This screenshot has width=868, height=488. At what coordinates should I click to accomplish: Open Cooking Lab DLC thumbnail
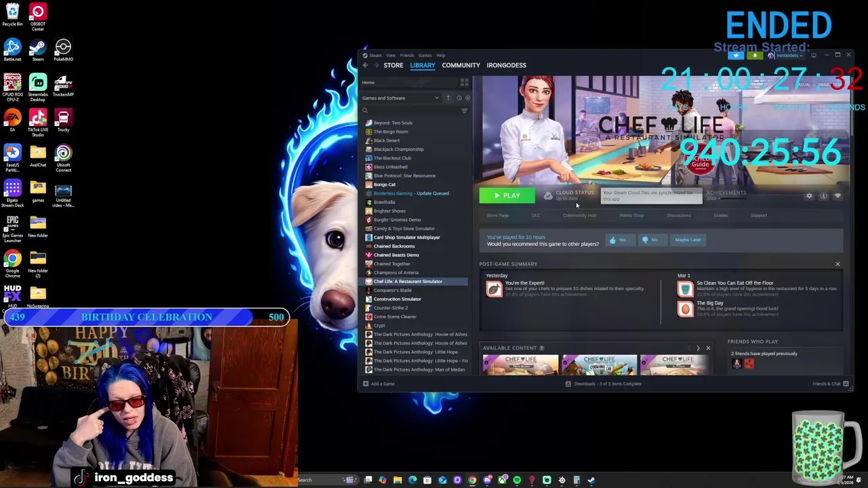(x=599, y=365)
